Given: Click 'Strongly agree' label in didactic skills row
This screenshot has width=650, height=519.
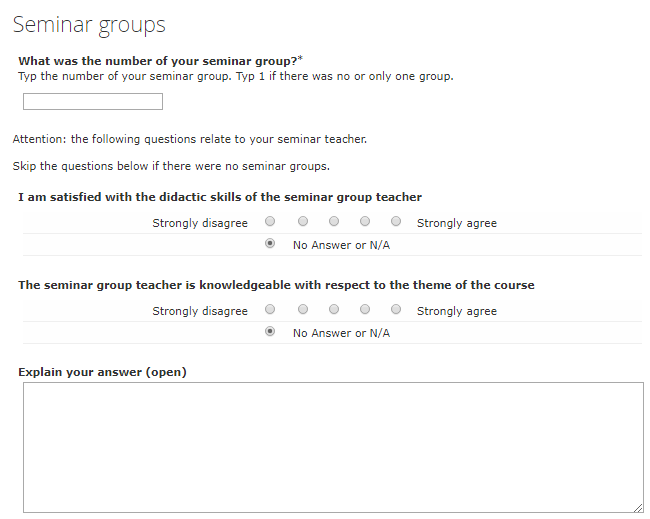Looking at the screenshot, I should pos(457,223).
